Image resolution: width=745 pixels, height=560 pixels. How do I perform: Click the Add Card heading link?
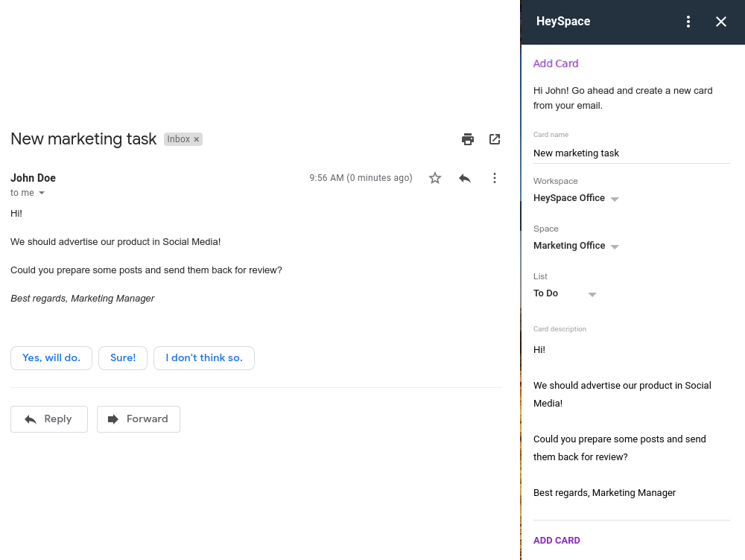click(x=556, y=63)
